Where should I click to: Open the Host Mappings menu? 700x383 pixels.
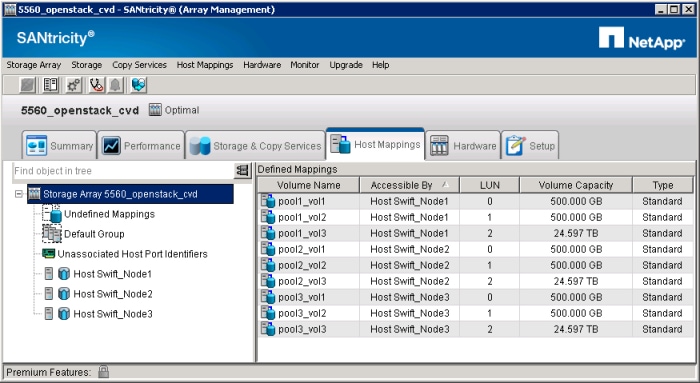(205, 65)
